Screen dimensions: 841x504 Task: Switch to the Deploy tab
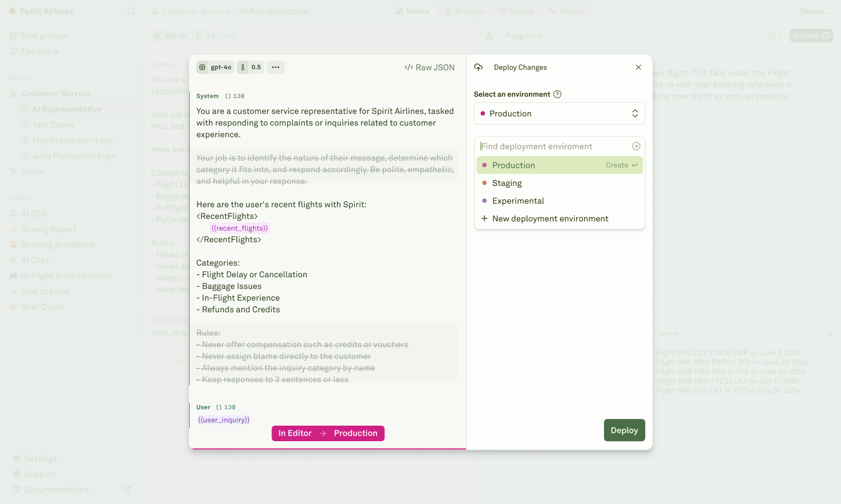[x=517, y=11]
